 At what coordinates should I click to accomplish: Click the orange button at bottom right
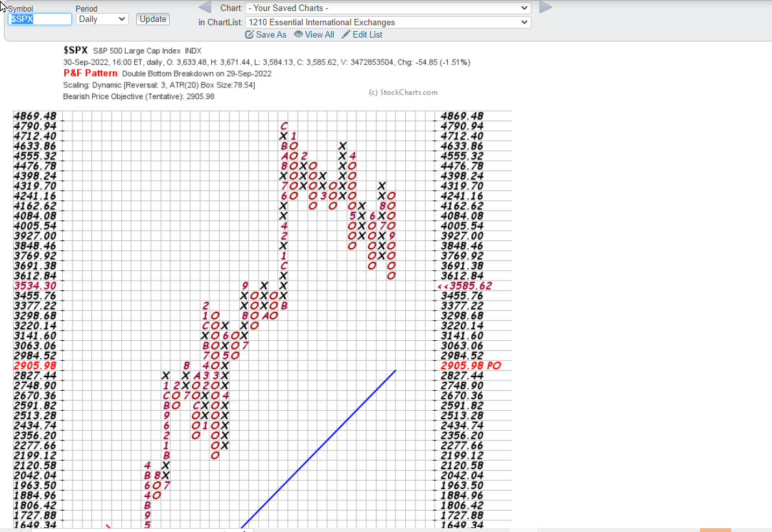[x=715, y=529]
